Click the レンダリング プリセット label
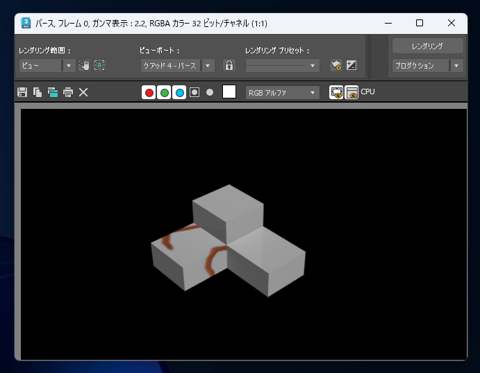480x373 pixels. tap(277, 50)
